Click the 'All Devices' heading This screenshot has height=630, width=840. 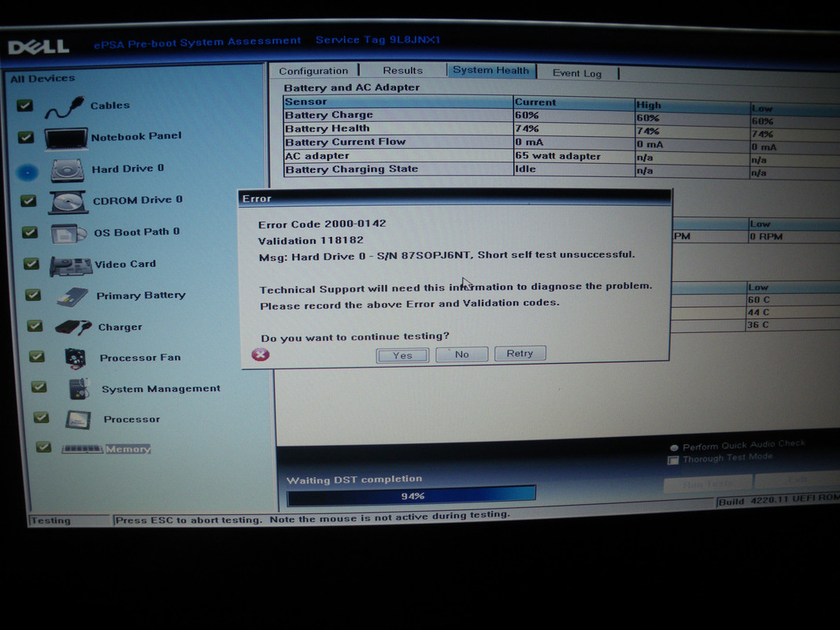(43, 79)
